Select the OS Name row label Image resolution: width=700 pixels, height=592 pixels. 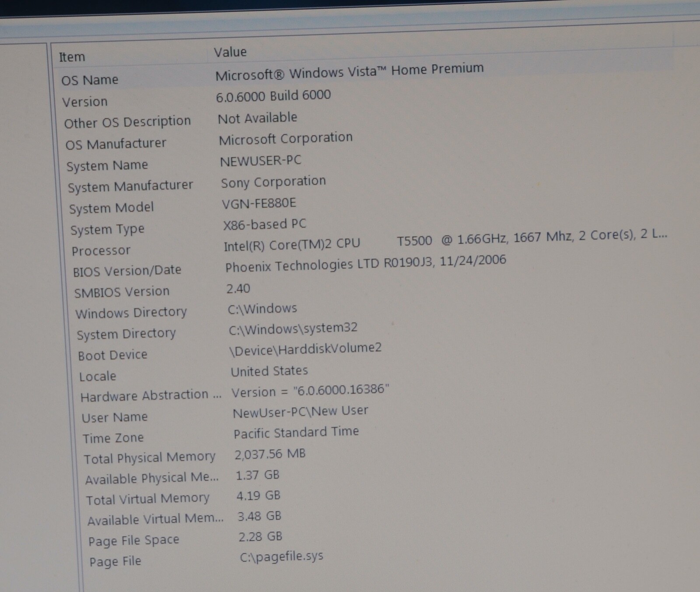90,80
